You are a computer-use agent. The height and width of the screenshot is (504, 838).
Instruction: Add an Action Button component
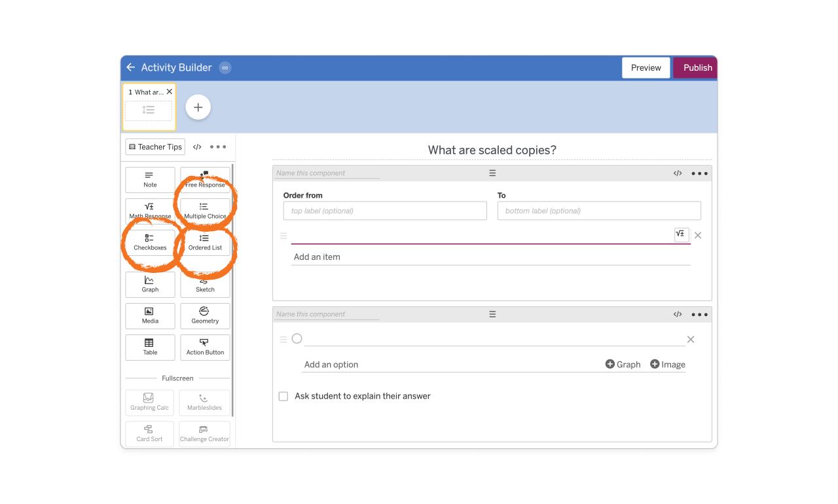tap(205, 347)
